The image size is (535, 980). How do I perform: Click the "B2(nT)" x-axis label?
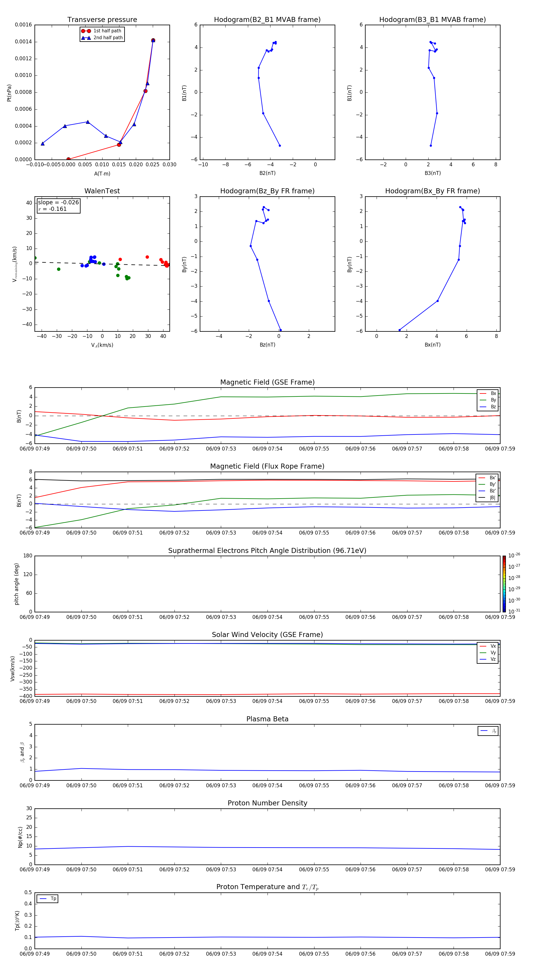(x=267, y=173)
